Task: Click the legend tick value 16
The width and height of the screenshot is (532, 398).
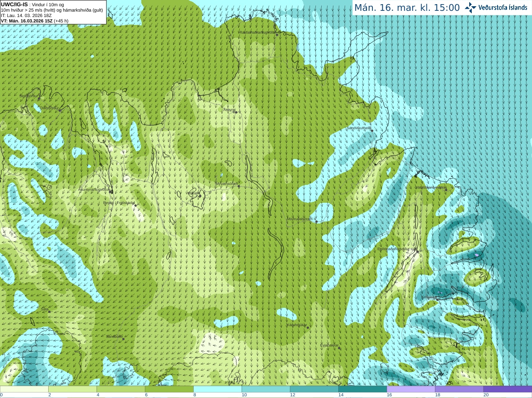Action: point(389,395)
